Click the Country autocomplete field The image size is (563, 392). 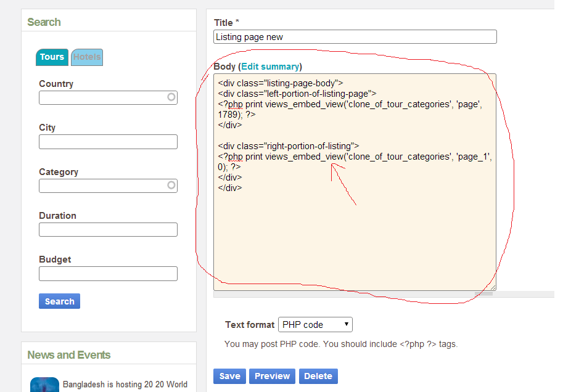coord(108,97)
